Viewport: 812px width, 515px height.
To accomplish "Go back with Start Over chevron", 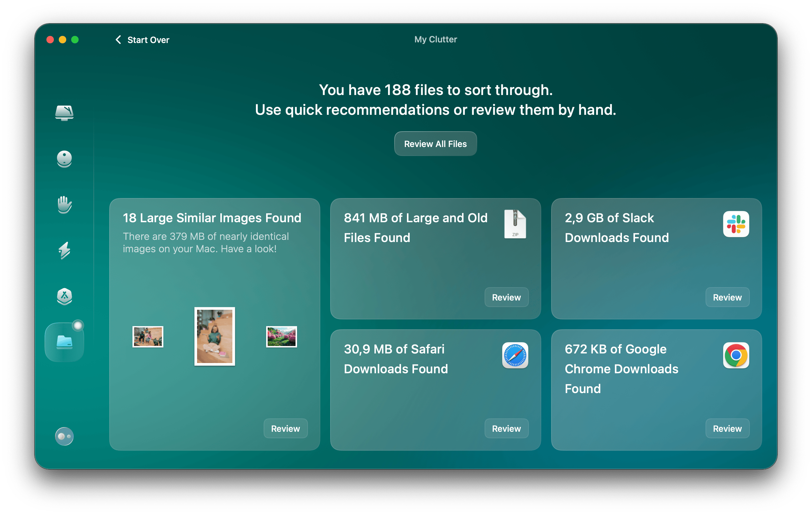I will [118, 40].
